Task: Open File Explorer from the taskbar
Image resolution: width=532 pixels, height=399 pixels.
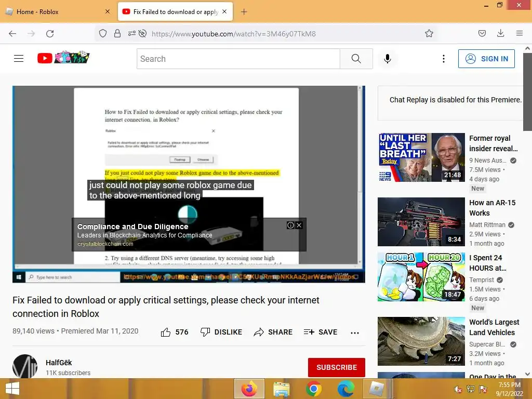Action: pos(281,389)
